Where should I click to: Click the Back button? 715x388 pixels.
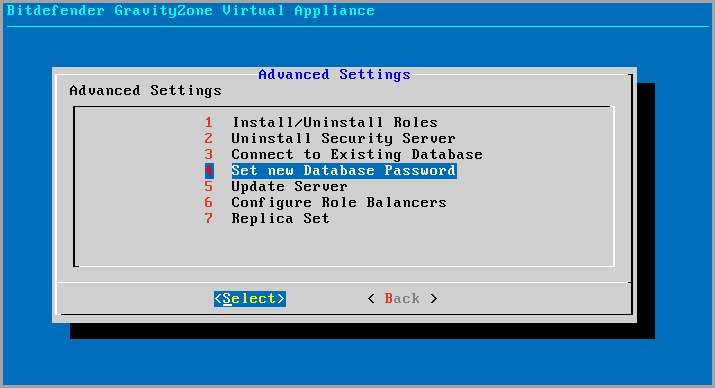(x=402, y=299)
